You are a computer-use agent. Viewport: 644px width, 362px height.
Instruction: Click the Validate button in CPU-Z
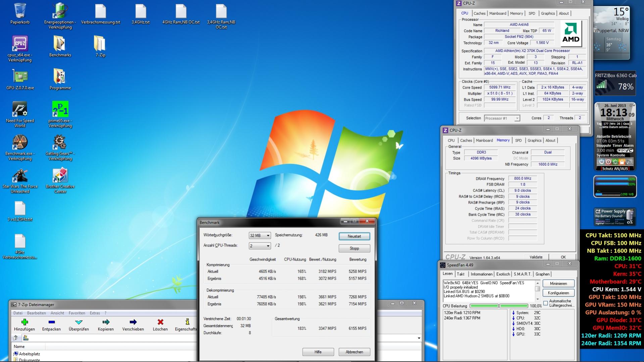[x=536, y=257]
